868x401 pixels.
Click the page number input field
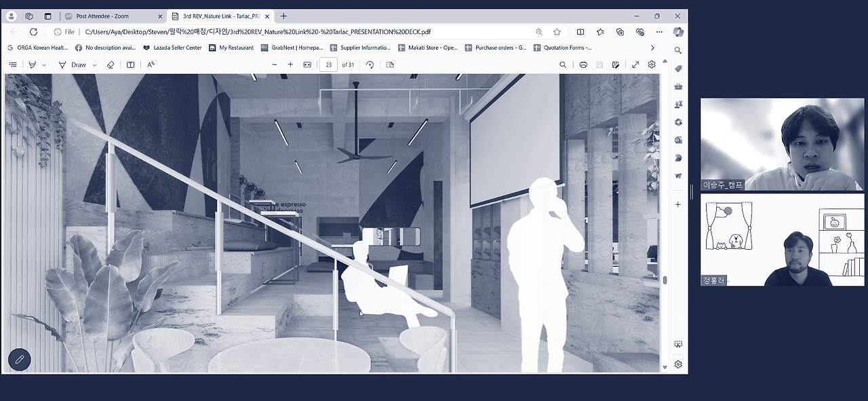pos(328,64)
